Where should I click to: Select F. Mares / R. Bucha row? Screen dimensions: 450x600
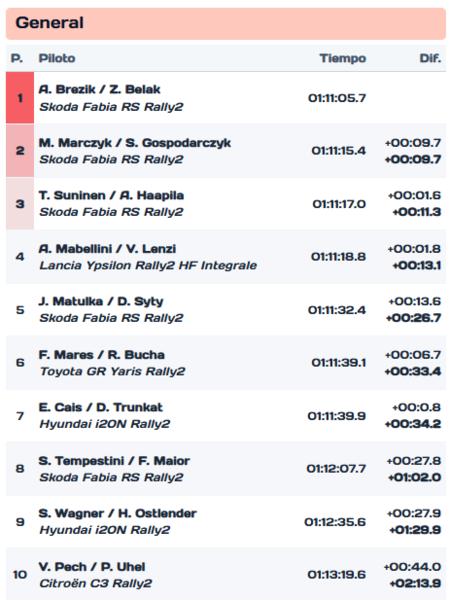pos(226,363)
